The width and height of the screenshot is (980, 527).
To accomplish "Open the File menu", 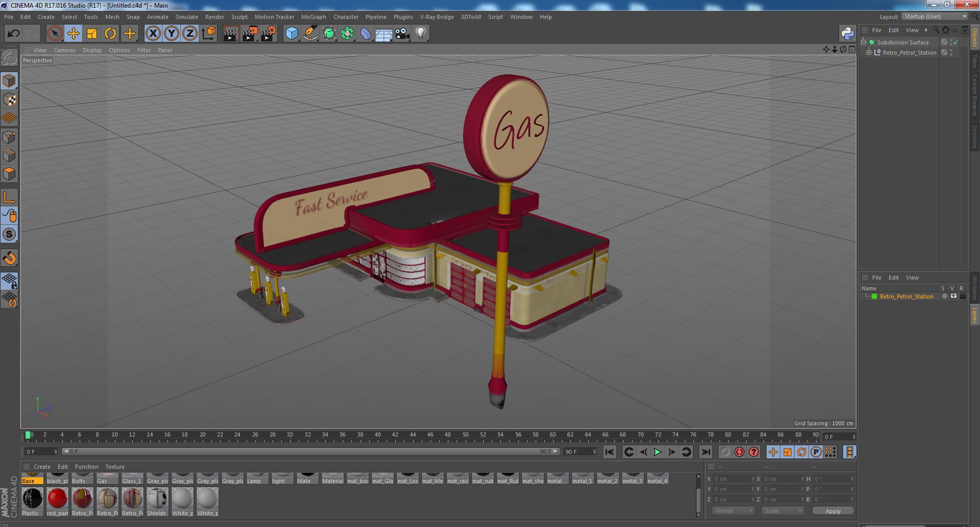I will [x=9, y=17].
